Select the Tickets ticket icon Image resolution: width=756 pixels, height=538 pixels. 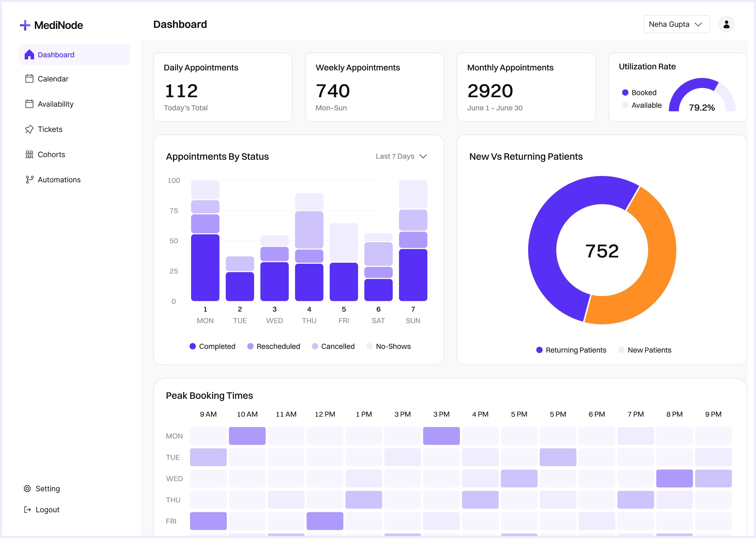[29, 129]
